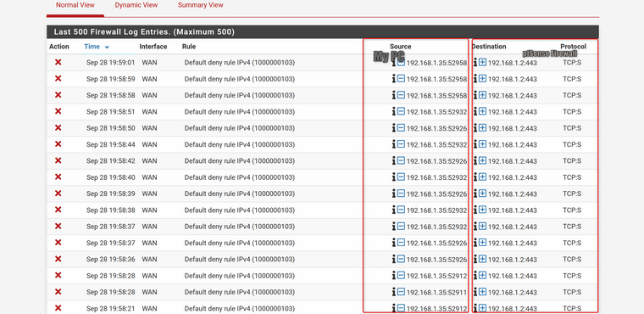Image resolution: width=644 pixels, height=314 pixels.
Task: Click destination plus icon on 19:58:42 row
Action: tap(483, 161)
